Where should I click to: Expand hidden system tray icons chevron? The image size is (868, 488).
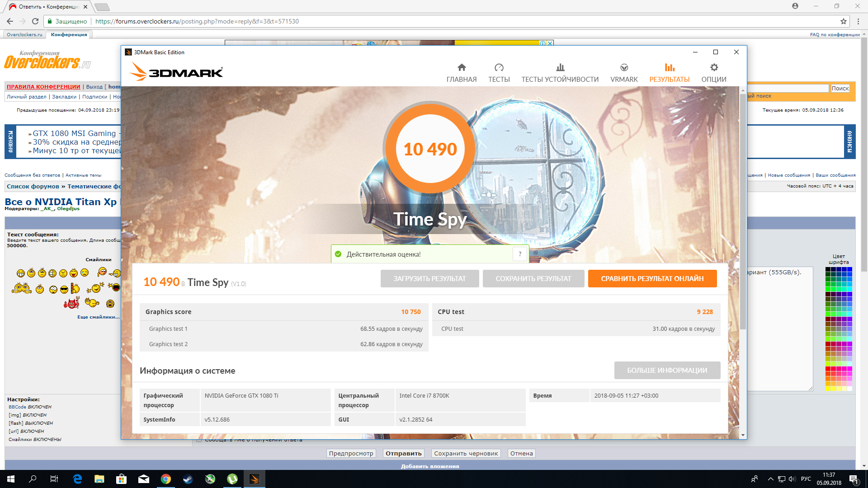pos(770,479)
